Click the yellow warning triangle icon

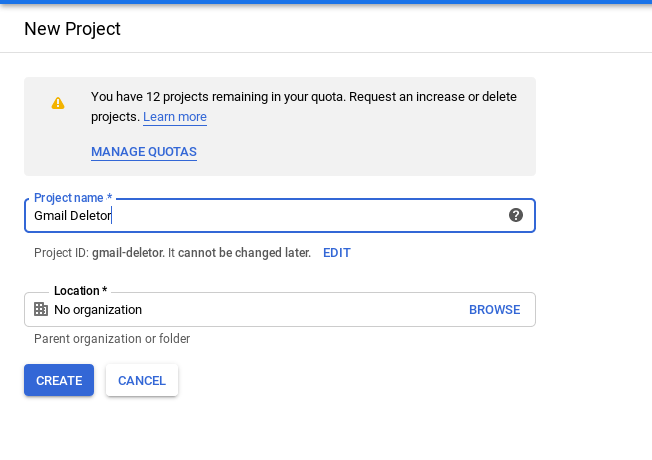(58, 103)
